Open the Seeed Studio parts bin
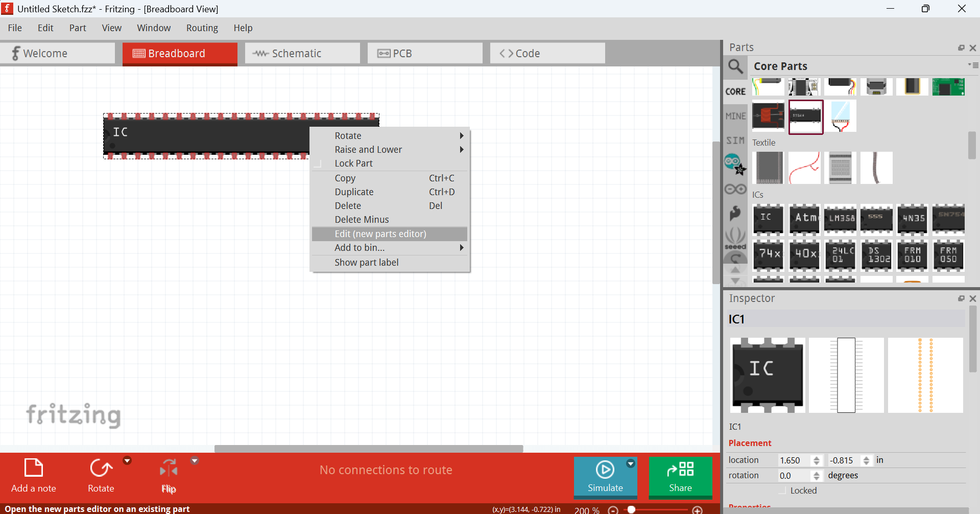Viewport: 980px width, 514px height. [x=735, y=238]
